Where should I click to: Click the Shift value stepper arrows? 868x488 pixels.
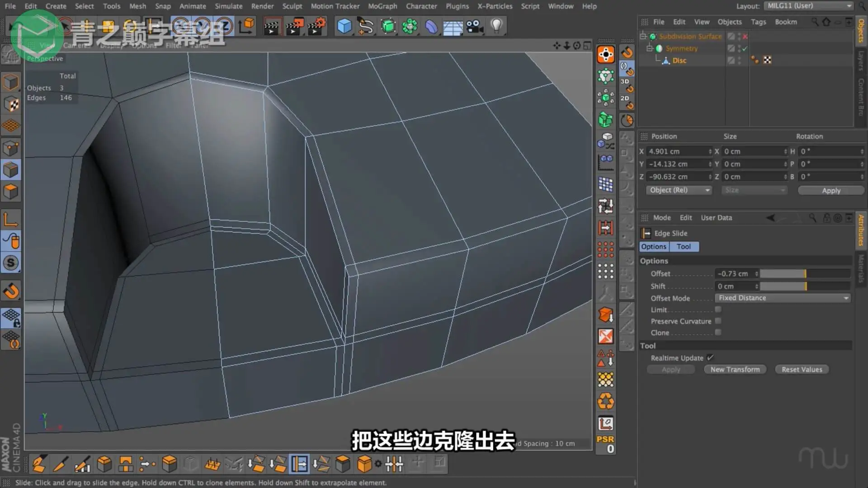pyautogui.click(x=756, y=286)
